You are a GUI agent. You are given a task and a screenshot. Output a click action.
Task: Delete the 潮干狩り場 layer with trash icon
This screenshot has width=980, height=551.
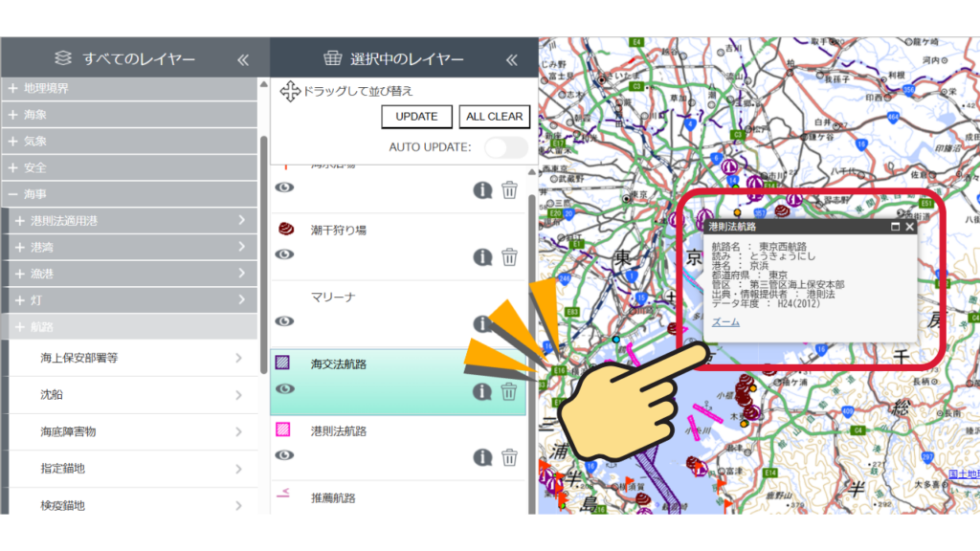point(509,256)
